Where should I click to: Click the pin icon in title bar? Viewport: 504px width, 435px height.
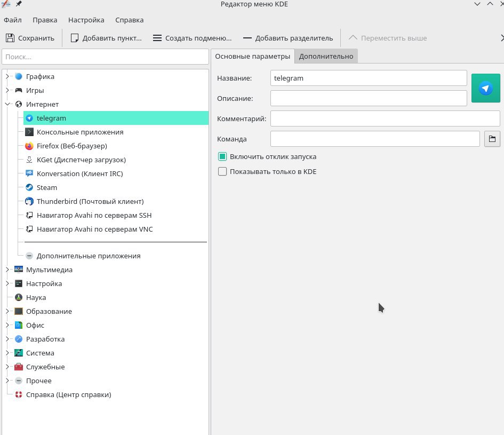[x=19, y=4]
